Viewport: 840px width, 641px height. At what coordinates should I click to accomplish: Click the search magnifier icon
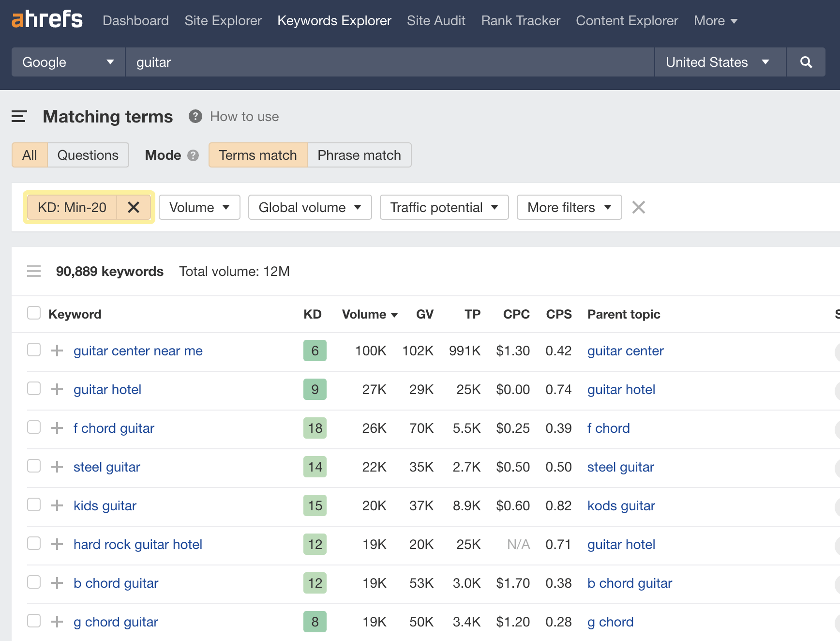[x=806, y=62]
